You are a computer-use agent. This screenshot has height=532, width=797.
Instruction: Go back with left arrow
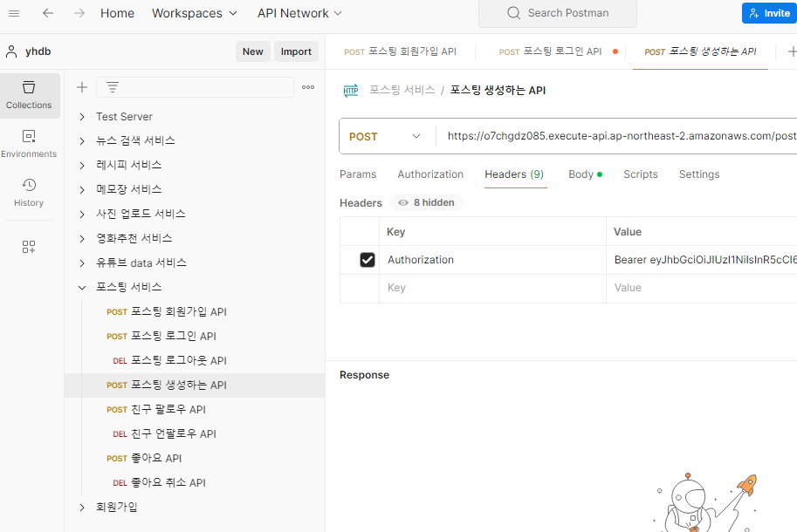click(48, 13)
